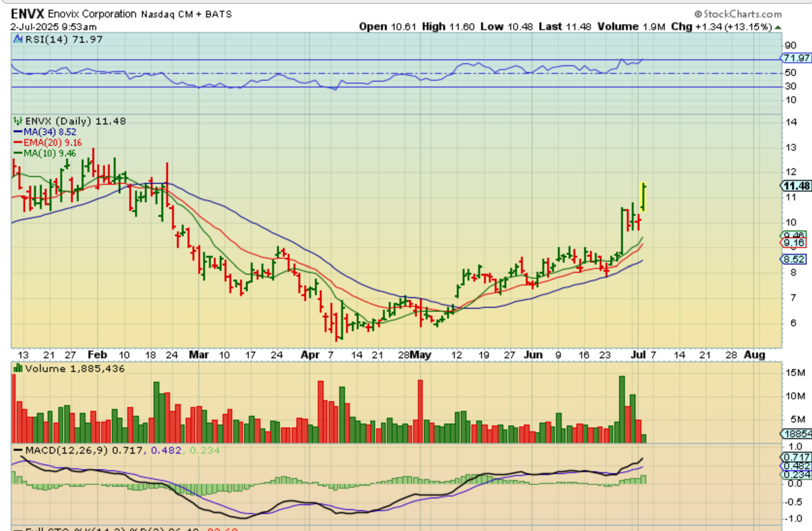Click the Apr label on date axis
Image resolution: width=812 pixels, height=531 pixels.
310,354
